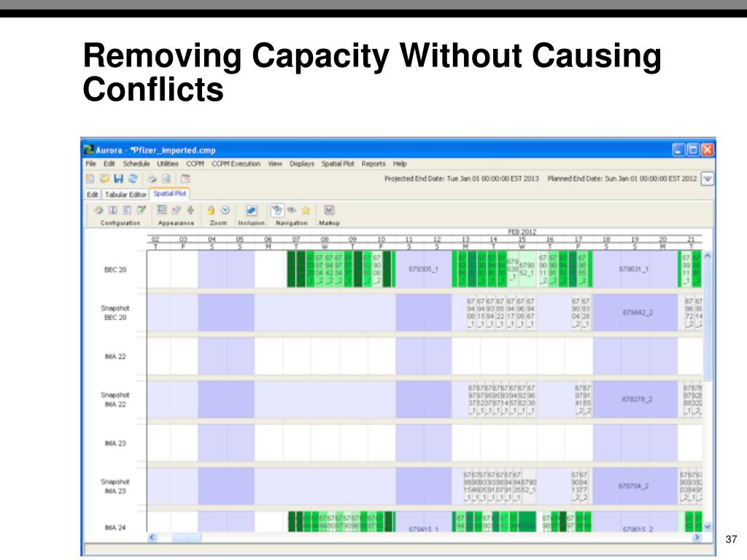Screen dimensions: 747x560
Task: Switch to the Edit tab
Action: tap(93, 194)
